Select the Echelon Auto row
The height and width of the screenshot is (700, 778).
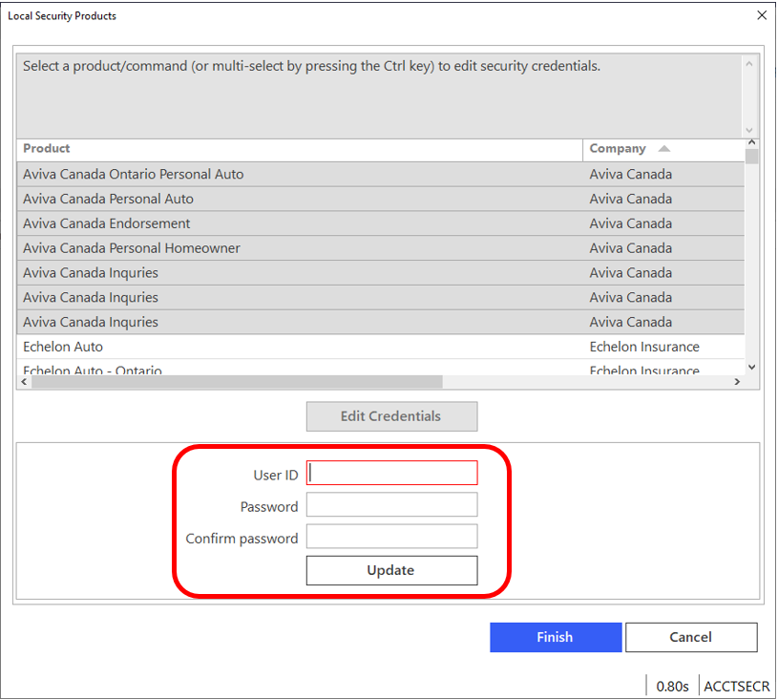(381, 347)
